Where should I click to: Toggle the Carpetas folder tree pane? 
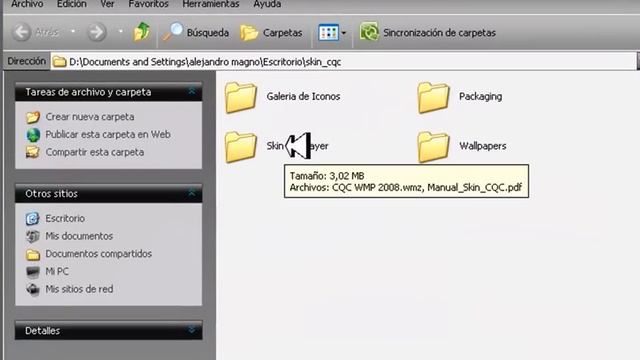click(x=271, y=32)
